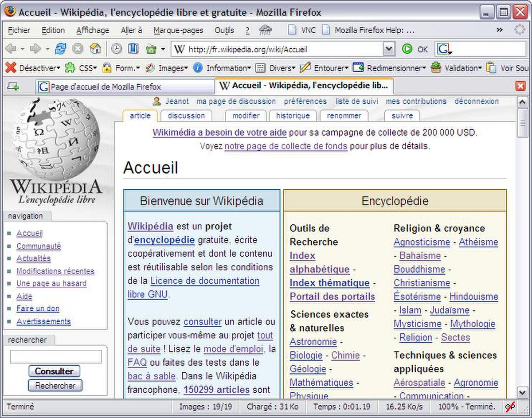This screenshot has height=418, width=532.
Task: Select the Accueil - Wikipédia browser tab
Action: tap(304, 86)
